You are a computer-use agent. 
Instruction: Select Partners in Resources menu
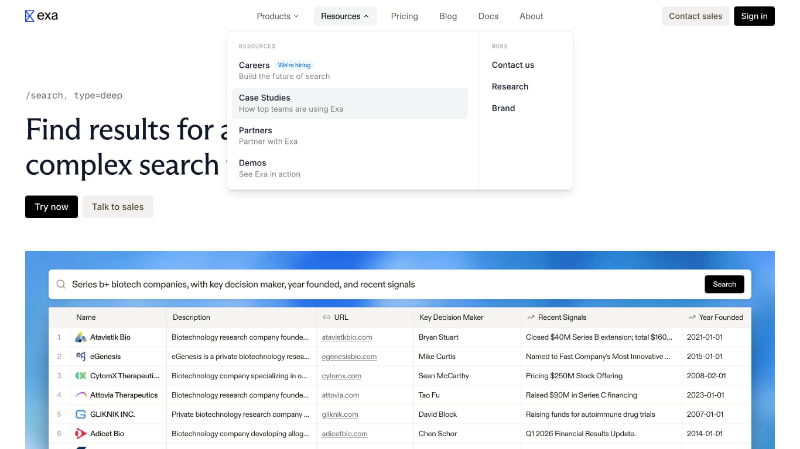(x=349, y=136)
